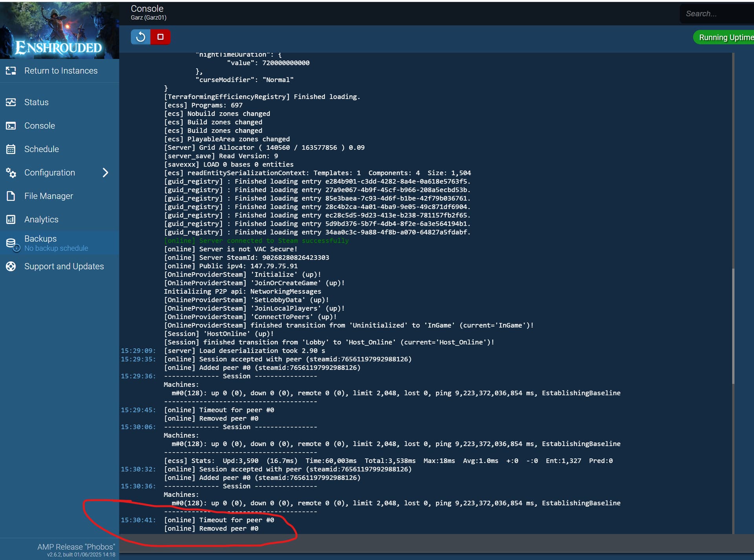Screen dimensions: 754x560
Task: Click the File Manager document icon
Action: pos(11,196)
